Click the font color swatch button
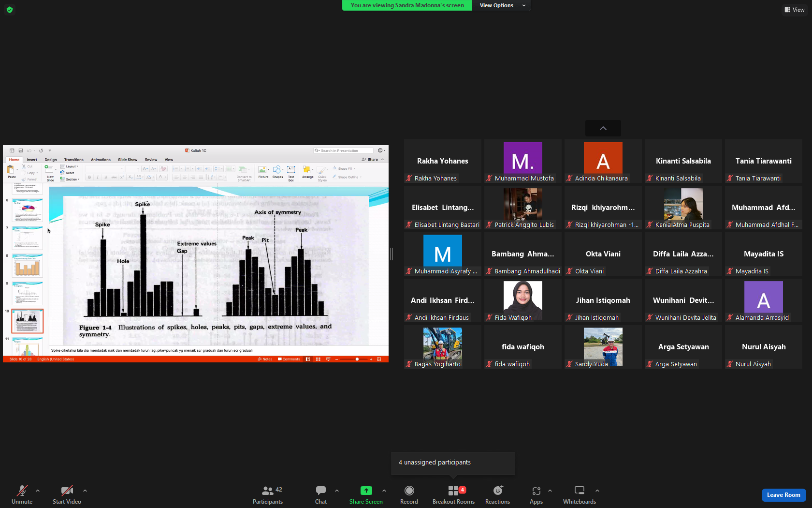812x508 pixels. 161,177
